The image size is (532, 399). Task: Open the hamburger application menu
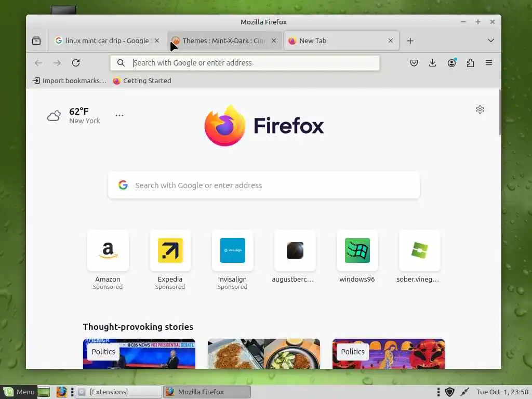click(489, 63)
